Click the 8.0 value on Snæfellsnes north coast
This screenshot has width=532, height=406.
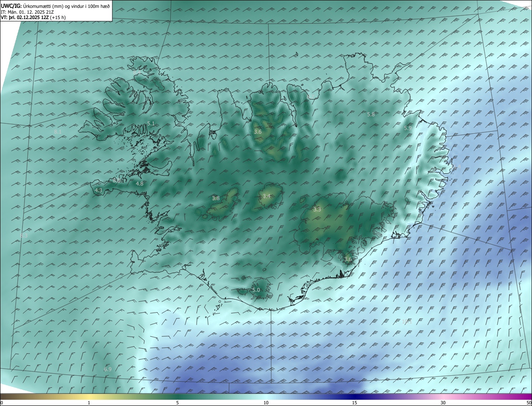[116, 181]
